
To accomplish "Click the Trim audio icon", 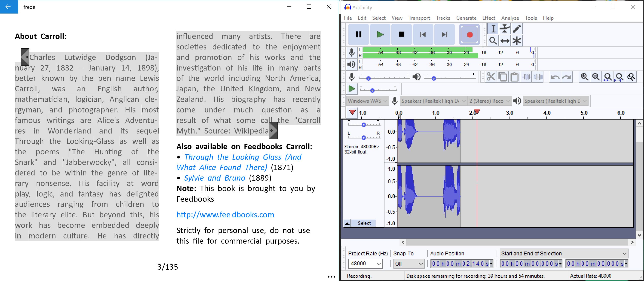I will pos(526,77).
